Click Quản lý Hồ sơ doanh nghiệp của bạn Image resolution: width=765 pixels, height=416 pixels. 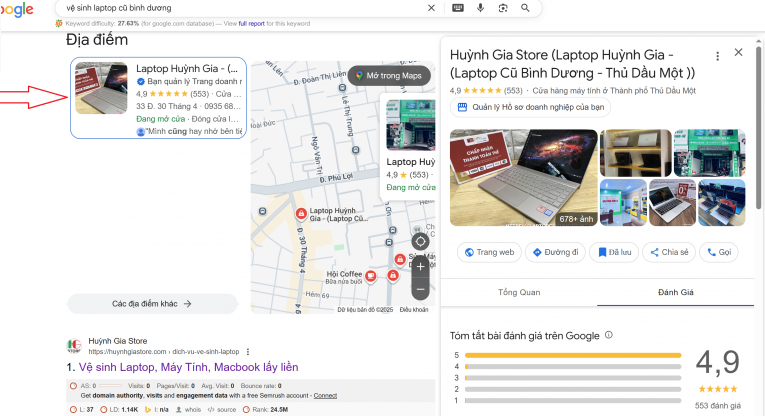pyautogui.click(x=531, y=107)
